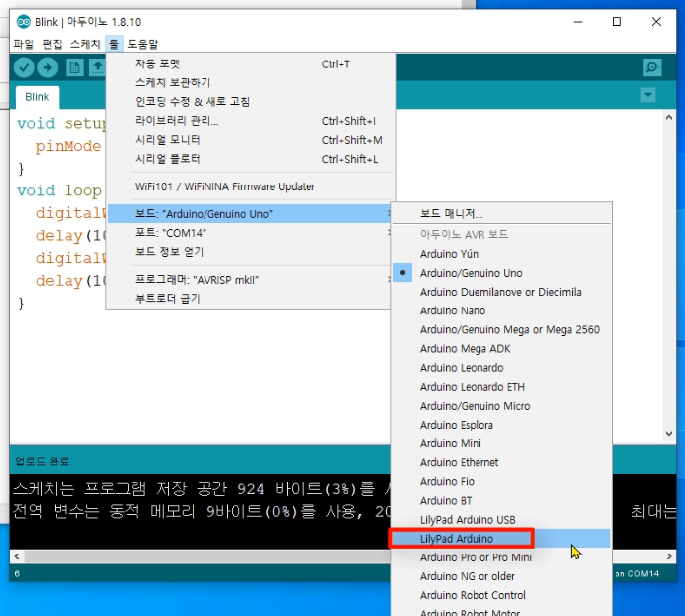
Task: Select the highlighted LilyPad Arduino board
Action: (501, 539)
